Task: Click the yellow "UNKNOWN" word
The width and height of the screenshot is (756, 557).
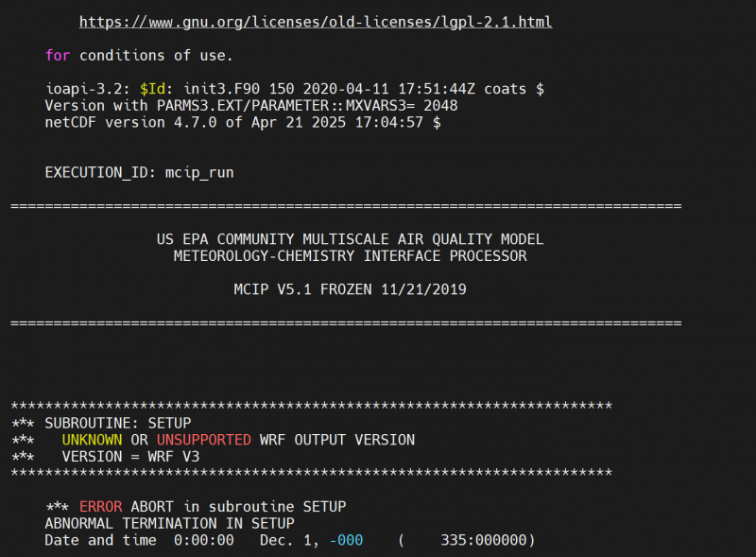Action: point(92,440)
